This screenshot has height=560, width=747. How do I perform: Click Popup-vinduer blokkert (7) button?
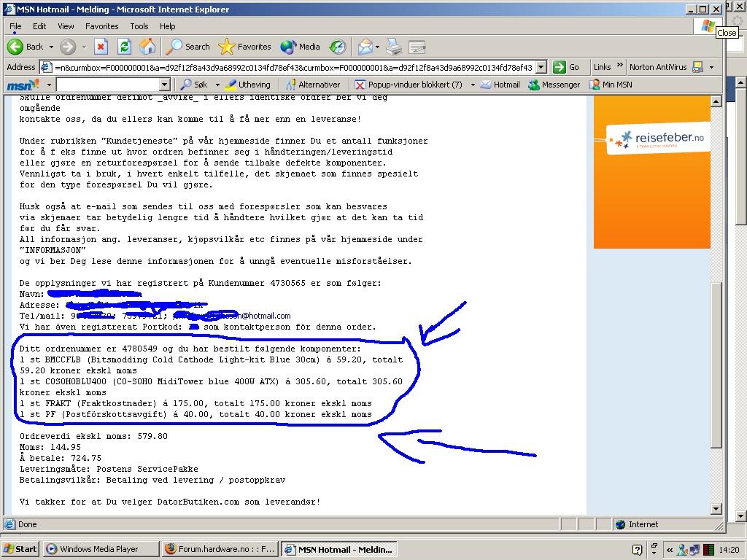(409, 85)
